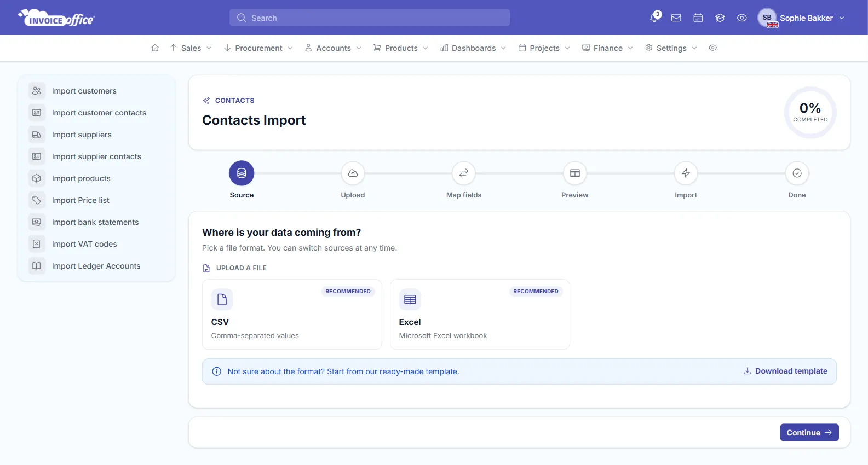Toggle the eye icon in top header
Viewport: 868px width, 465px height.
[x=742, y=18]
